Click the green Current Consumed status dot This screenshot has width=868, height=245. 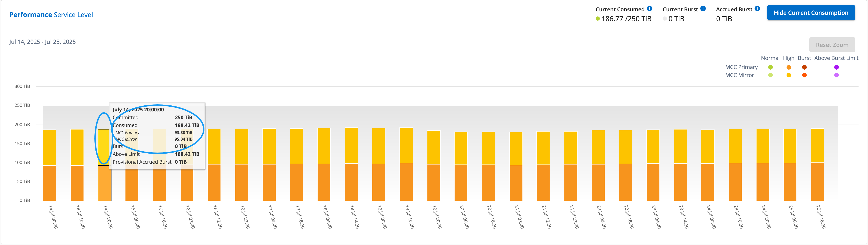click(598, 19)
